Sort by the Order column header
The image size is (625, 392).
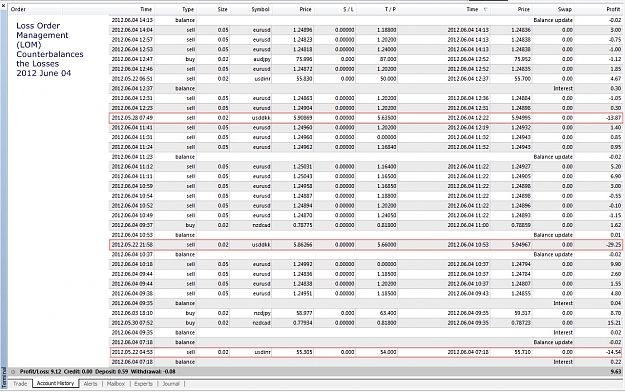coord(18,9)
